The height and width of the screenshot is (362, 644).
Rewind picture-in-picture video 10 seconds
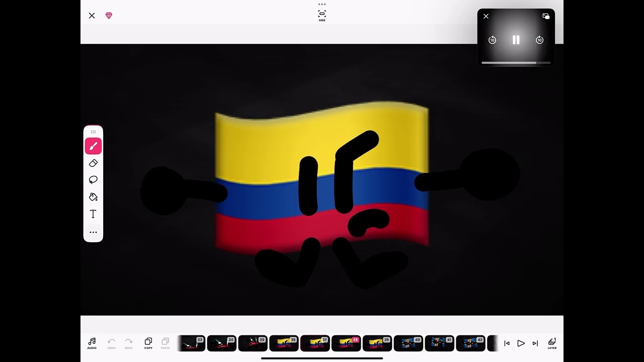(493, 40)
